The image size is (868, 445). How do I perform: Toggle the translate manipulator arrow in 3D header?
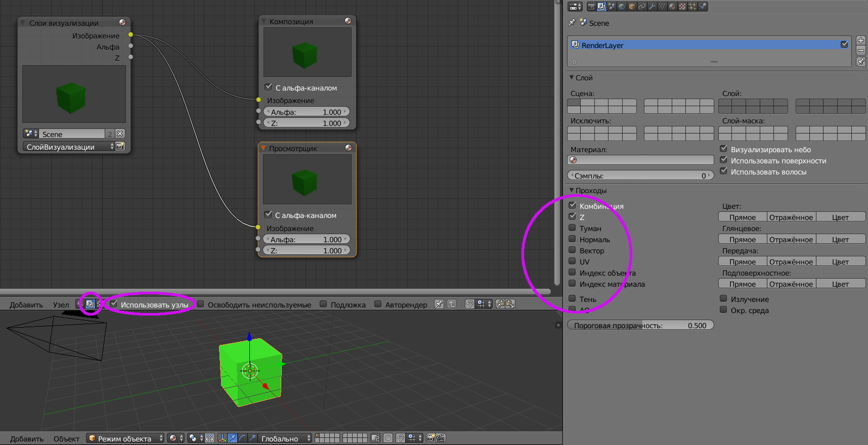[232, 438]
